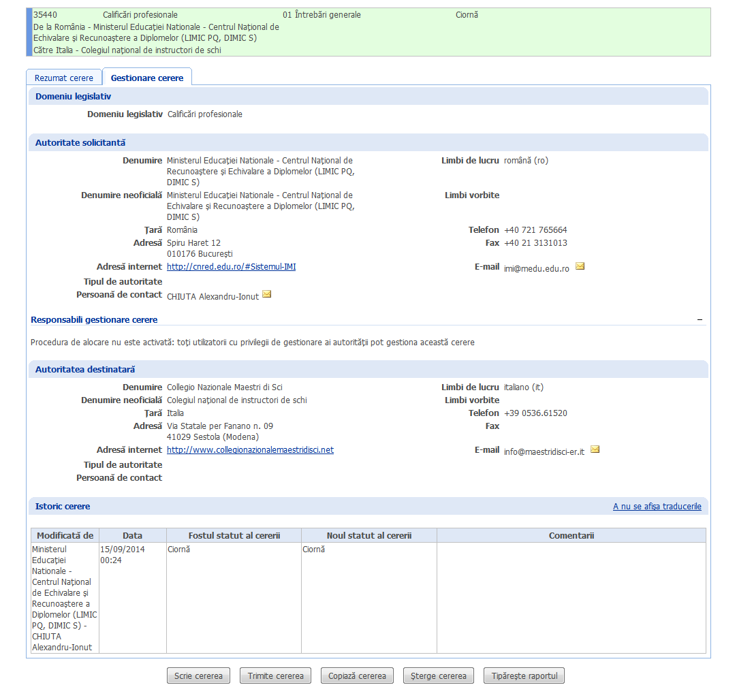The height and width of the screenshot is (700, 737).
Task: Click envelope icon next to imi@medu.edu.ro
Action: pos(580,267)
